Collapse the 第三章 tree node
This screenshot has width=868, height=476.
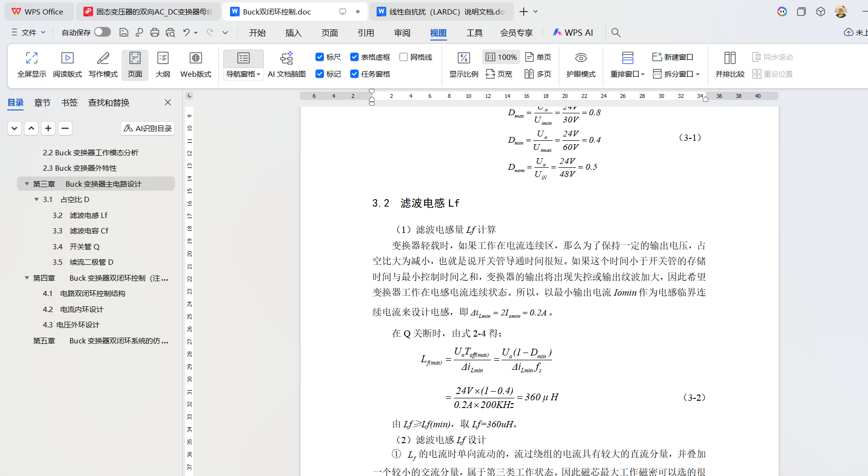(27, 184)
